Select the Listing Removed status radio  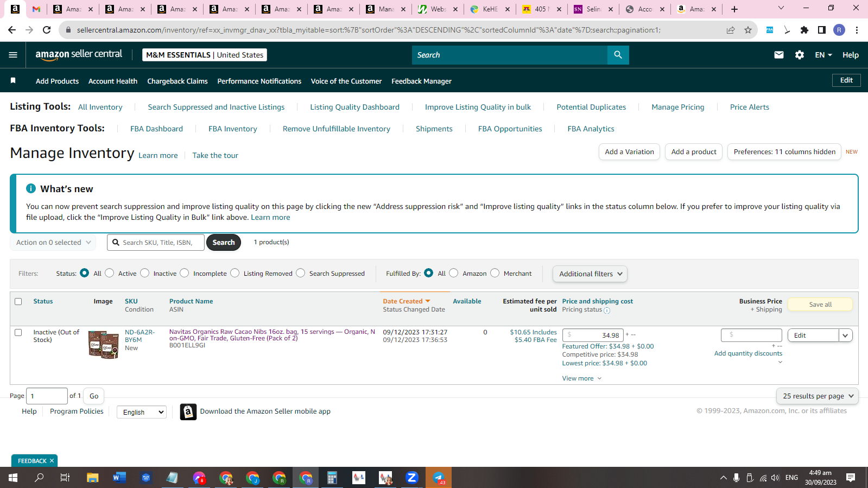[235, 273]
